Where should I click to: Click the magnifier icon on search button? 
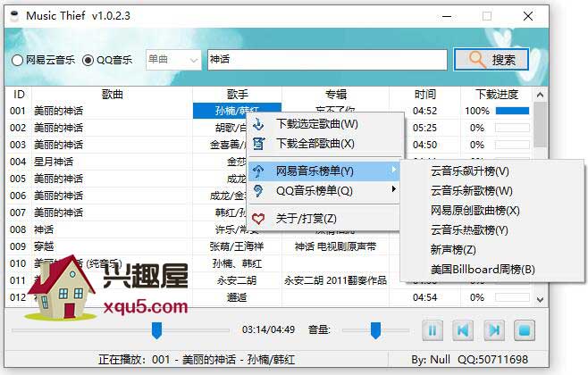(476, 59)
